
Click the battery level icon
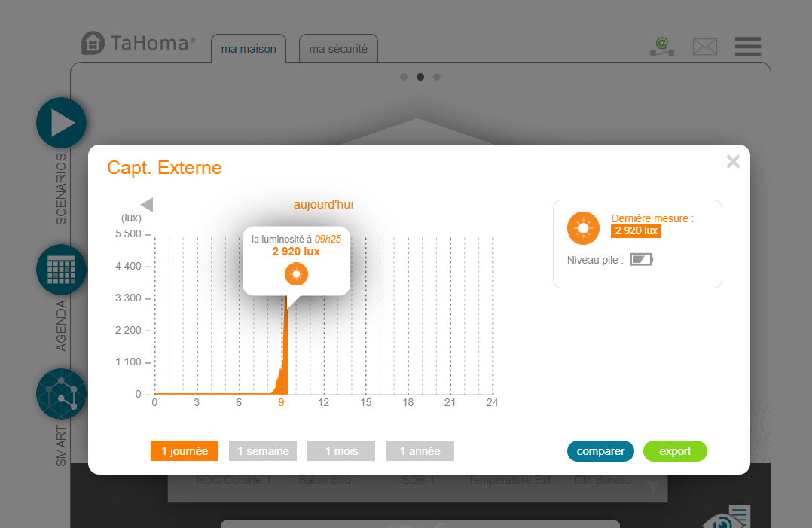[x=641, y=260]
